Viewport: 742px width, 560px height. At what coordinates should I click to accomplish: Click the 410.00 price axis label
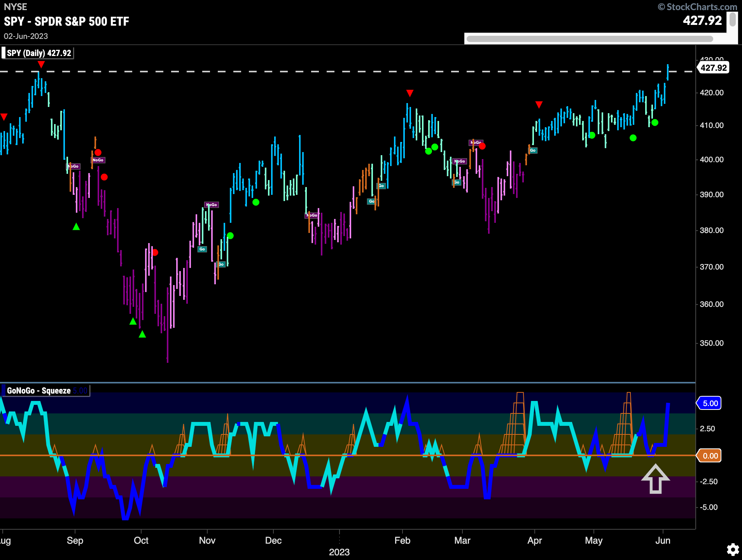click(711, 125)
